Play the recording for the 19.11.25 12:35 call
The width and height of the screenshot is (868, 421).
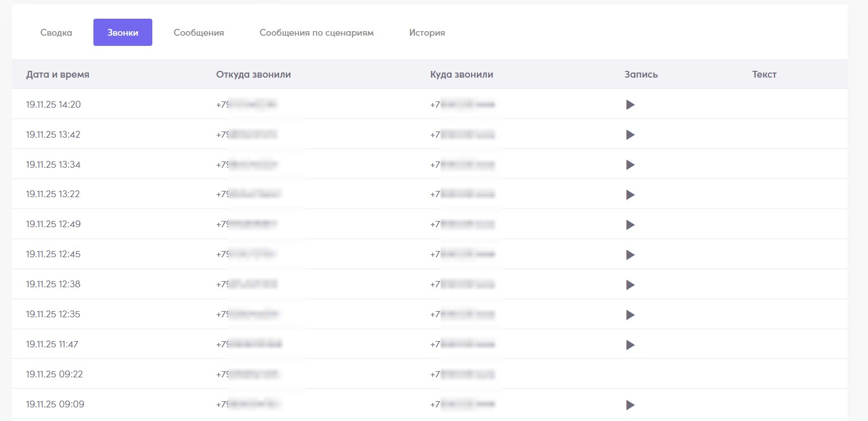pos(630,315)
